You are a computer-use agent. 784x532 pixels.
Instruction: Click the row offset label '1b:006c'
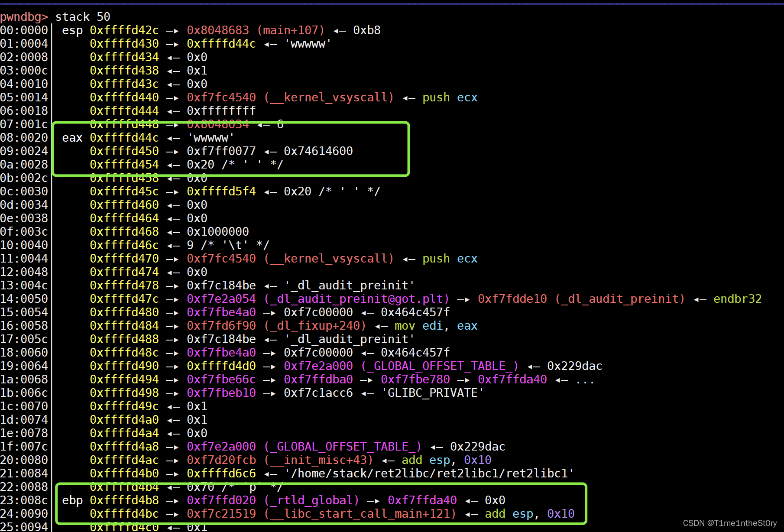(x=24, y=393)
